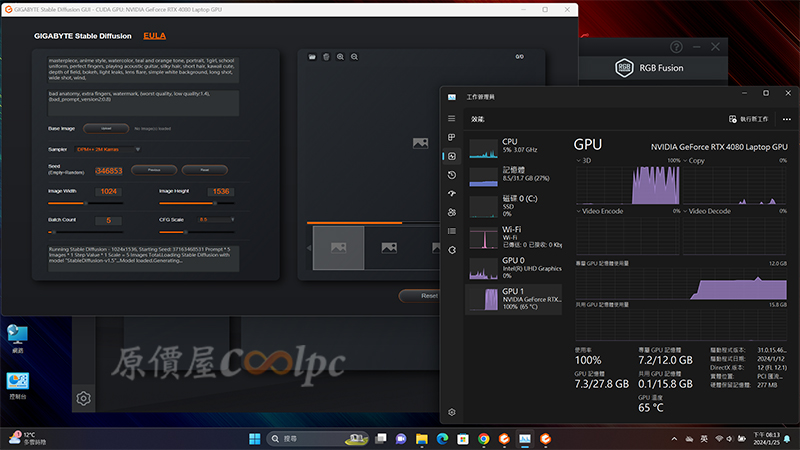This screenshot has width=800, height=450.
Task: Launch File Explorer from the taskbar
Action: pos(421,439)
